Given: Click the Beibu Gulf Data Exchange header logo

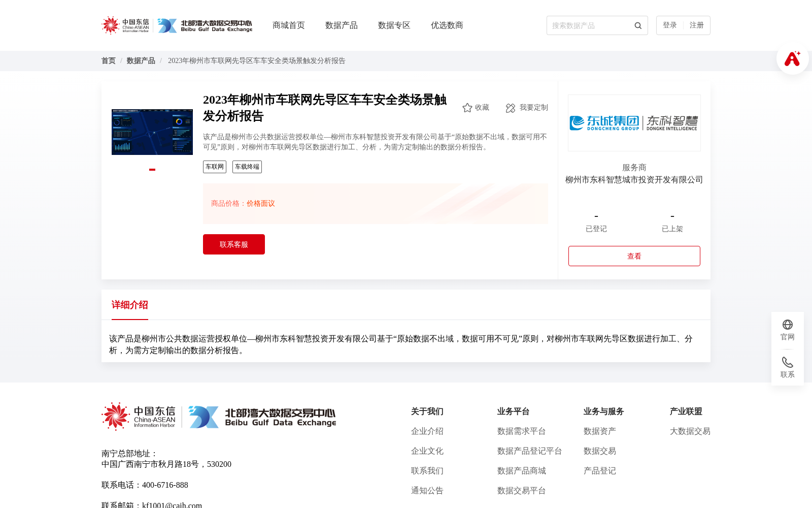Looking at the screenshot, I should [x=205, y=25].
